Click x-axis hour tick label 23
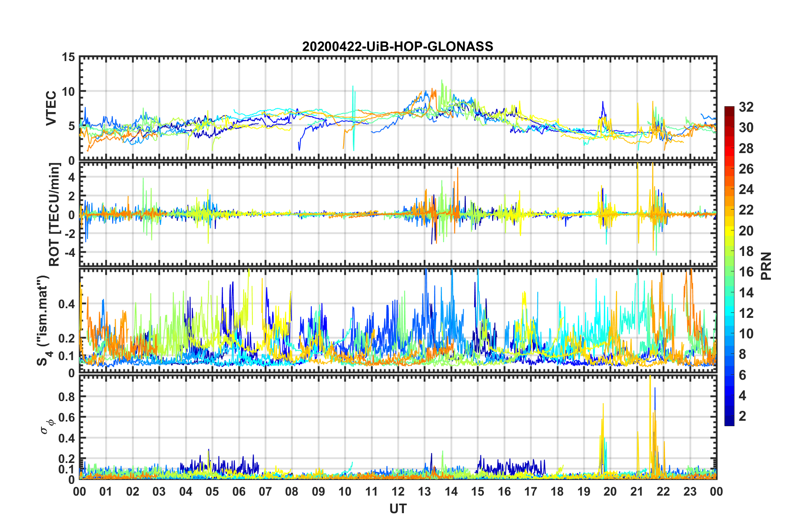 click(x=690, y=491)
